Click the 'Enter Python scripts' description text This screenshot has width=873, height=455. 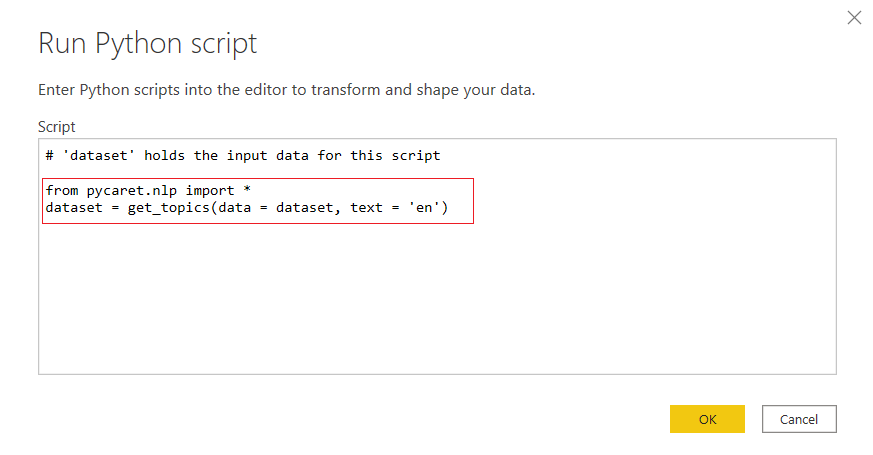pyautogui.click(x=286, y=90)
